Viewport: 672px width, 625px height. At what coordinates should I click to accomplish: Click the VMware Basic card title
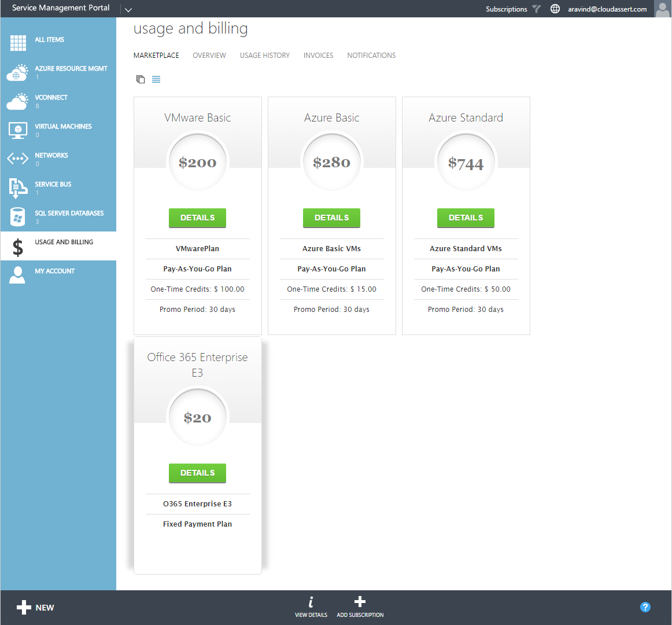coord(198,117)
